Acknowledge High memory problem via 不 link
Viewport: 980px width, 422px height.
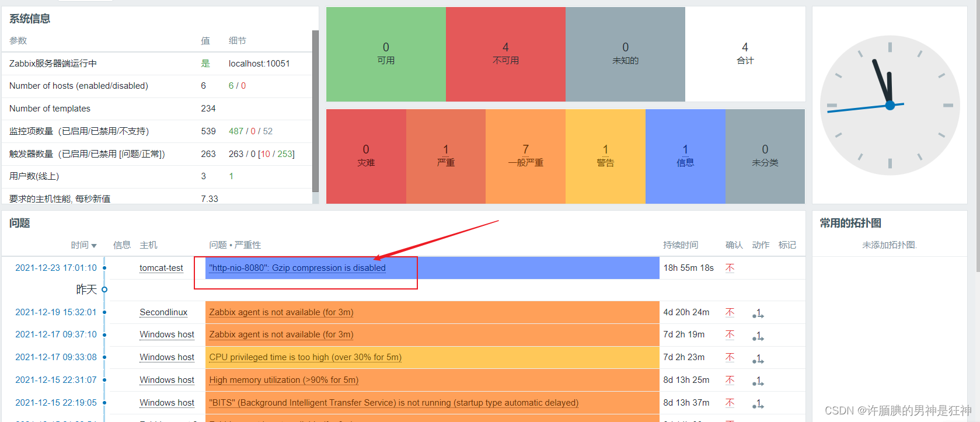[x=730, y=380]
